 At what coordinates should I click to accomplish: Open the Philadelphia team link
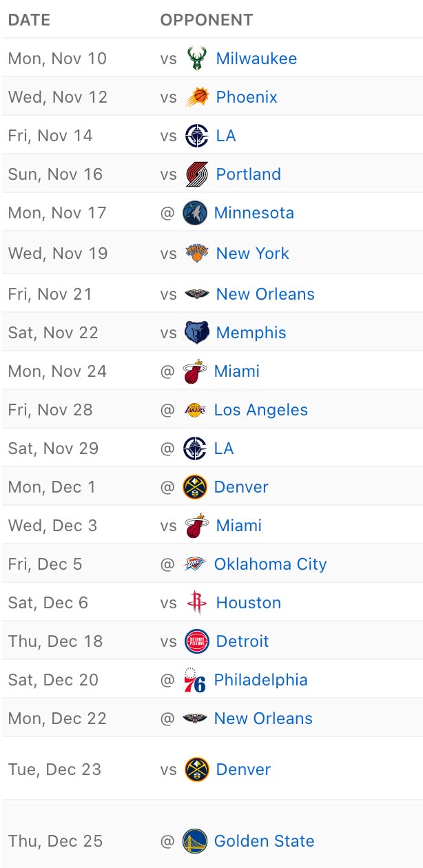point(260,680)
